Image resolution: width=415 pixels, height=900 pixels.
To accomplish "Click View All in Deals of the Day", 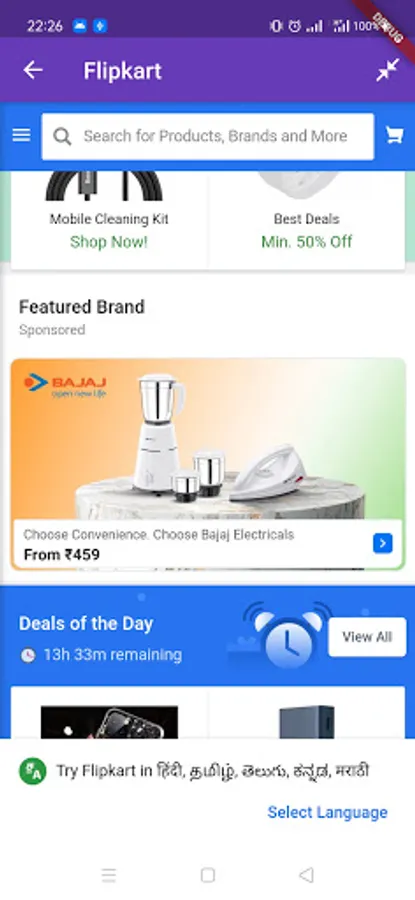I will (x=367, y=637).
